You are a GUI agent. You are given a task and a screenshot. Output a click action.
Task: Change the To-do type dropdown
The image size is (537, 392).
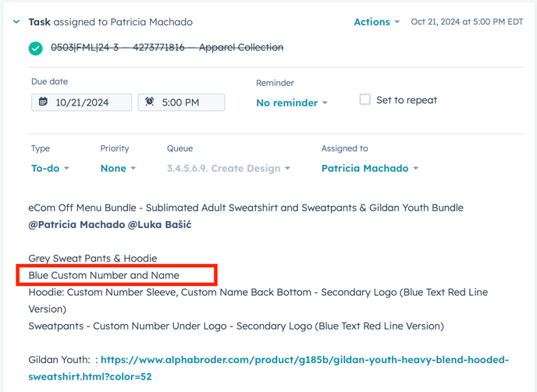pyautogui.click(x=50, y=169)
